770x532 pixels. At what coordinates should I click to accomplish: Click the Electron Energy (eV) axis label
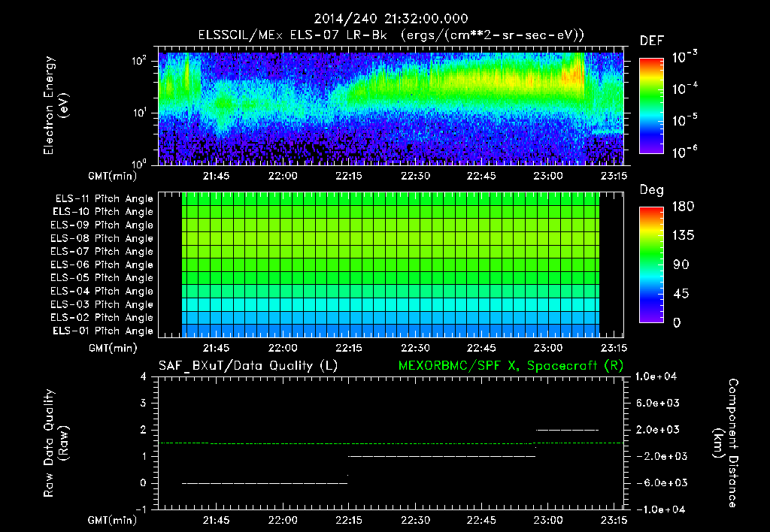point(56,105)
